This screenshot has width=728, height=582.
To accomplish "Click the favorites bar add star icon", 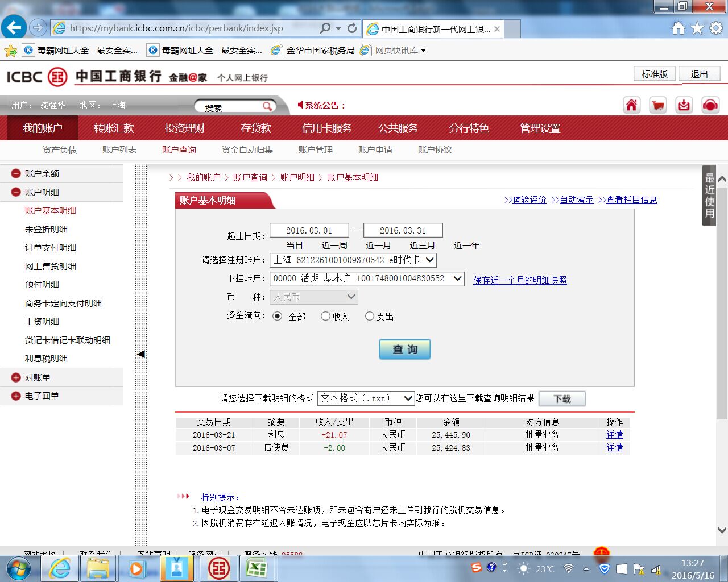I will 10,51.
